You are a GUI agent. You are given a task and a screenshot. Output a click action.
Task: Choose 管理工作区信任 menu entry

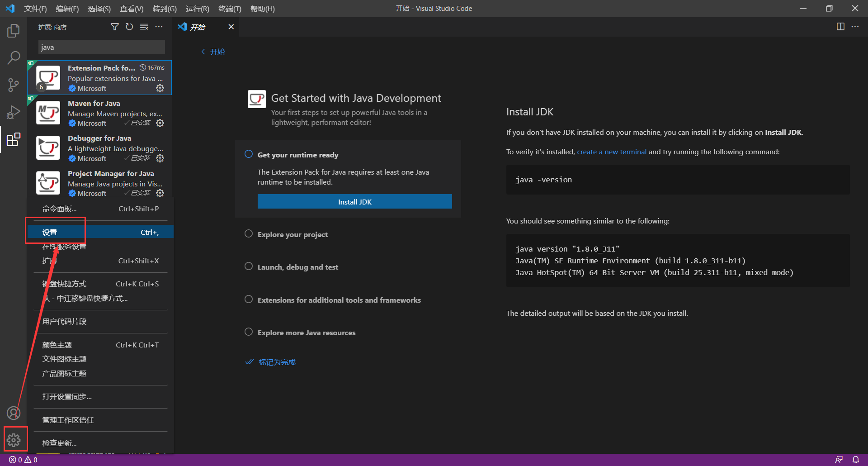tap(100, 420)
